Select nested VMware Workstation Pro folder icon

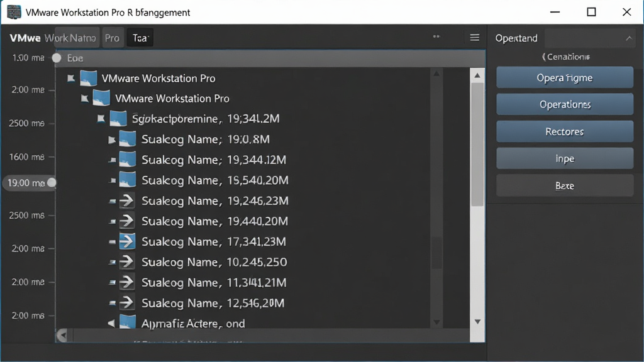[x=101, y=98]
